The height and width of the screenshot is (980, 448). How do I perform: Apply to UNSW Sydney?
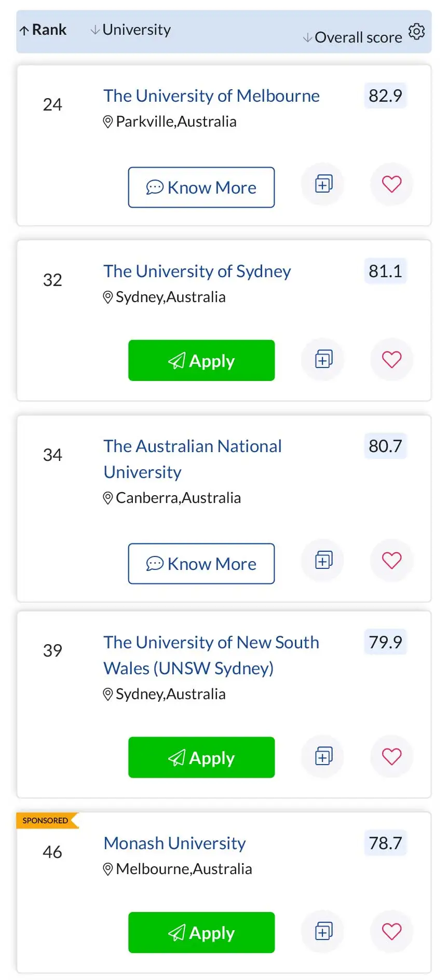coord(201,757)
